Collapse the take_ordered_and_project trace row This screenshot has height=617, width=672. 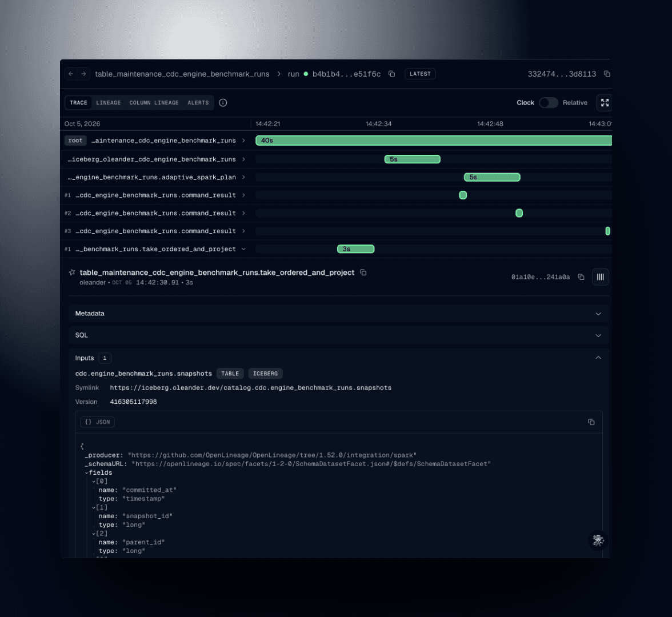point(243,249)
